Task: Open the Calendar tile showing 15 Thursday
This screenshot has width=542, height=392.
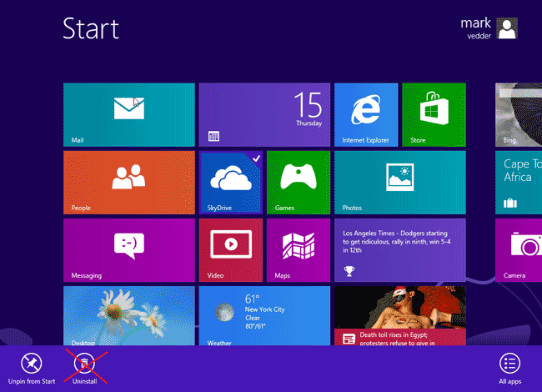Action: click(x=263, y=114)
